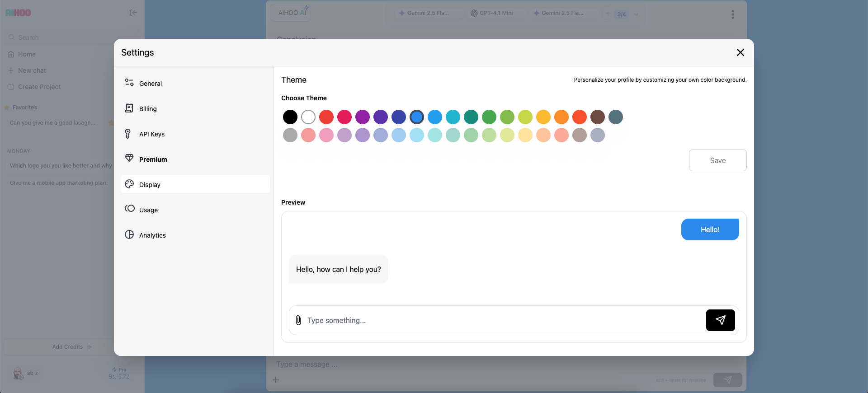Select the black theme color
The image size is (868, 393).
pos(290,117)
